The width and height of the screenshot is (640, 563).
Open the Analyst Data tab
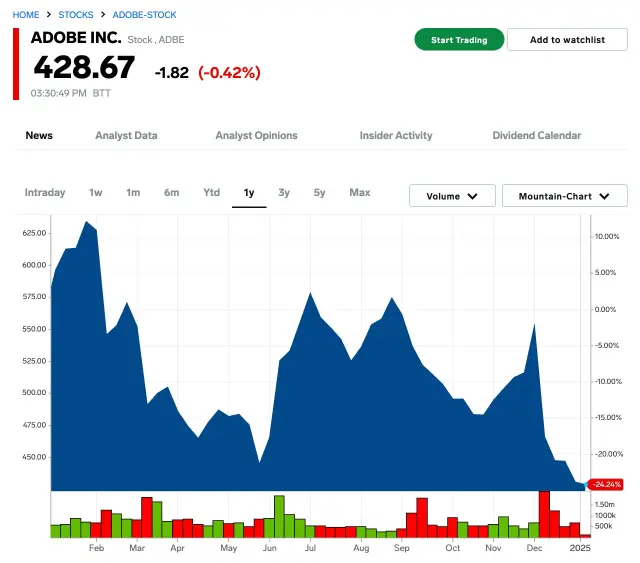click(126, 136)
